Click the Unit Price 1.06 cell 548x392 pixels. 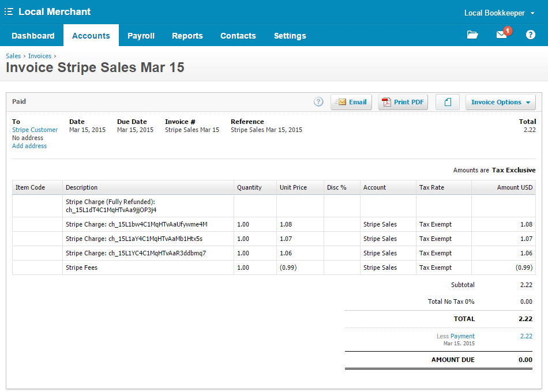300,253
